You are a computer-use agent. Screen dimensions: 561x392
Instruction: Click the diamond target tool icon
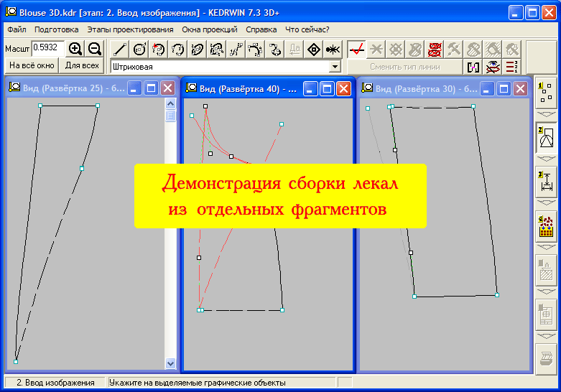pos(313,50)
